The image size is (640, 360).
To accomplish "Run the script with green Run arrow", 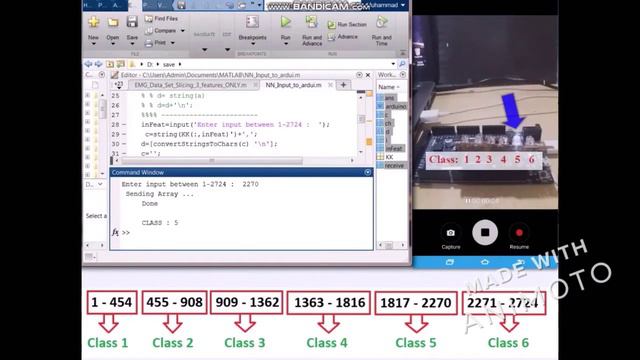I will 286,22.
